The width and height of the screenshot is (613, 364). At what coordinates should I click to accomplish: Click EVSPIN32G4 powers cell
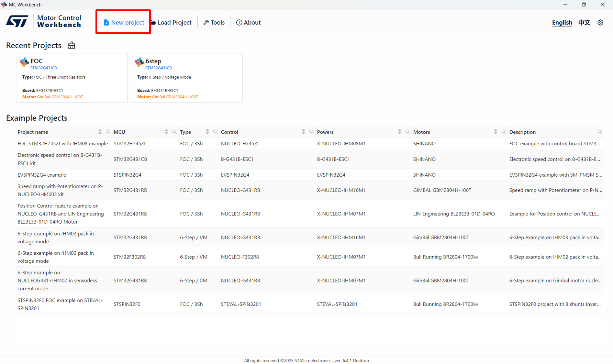[331, 175]
